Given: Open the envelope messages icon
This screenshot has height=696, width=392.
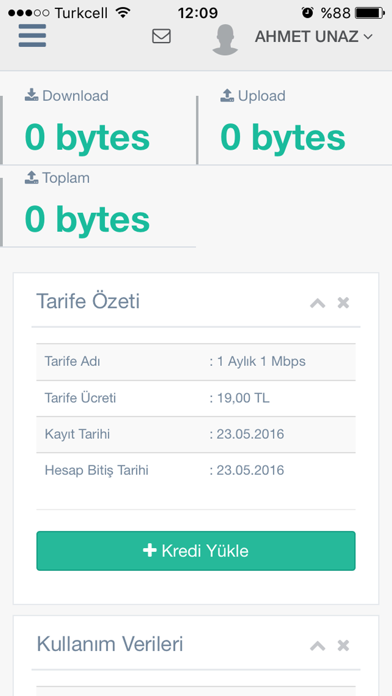Looking at the screenshot, I should tap(161, 36).
